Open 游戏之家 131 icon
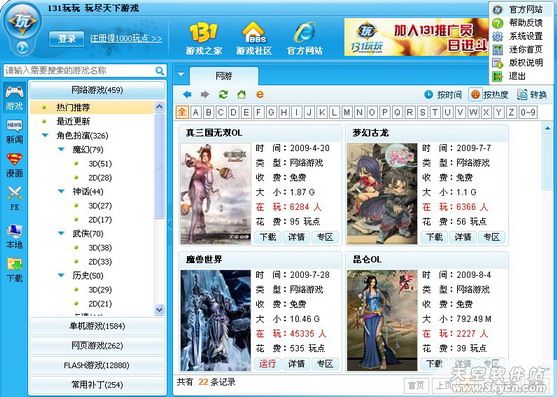The width and height of the screenshot is (557, 397). click(204, 39)
